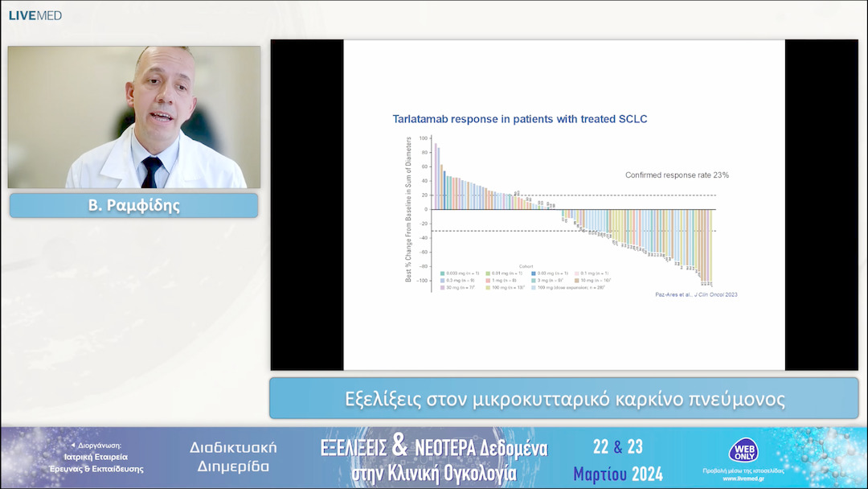Click the 1 mg cohort legend entry

501,281
